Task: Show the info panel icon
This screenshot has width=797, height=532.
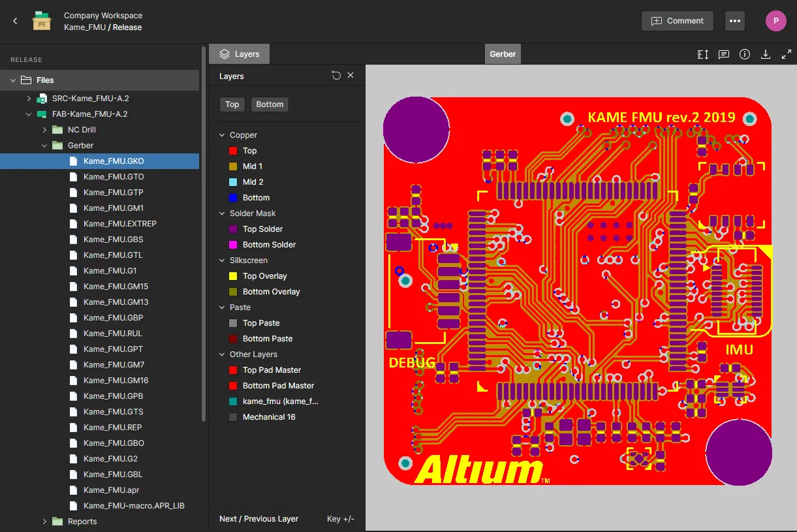Action: click(745, 55)
